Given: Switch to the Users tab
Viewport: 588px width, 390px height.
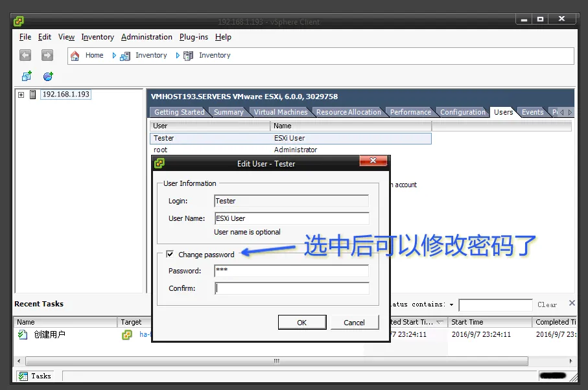Looking at the screenshot, I should [x=503, y=112].
